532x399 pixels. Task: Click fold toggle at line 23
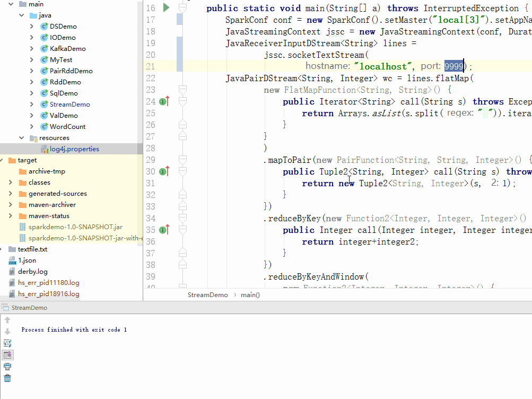(x=182, y=90)
